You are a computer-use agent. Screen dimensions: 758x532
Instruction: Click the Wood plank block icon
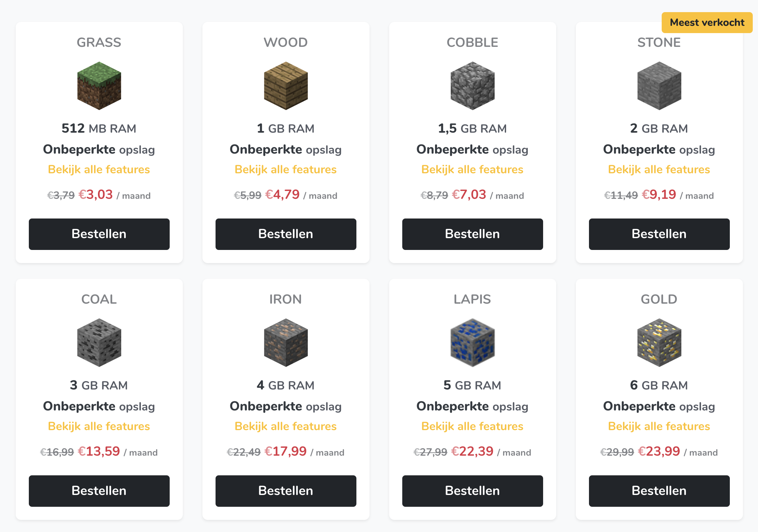286,85
